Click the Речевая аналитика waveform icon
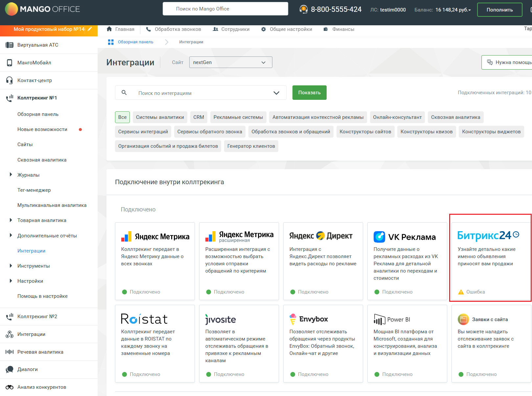 point(10,352)
